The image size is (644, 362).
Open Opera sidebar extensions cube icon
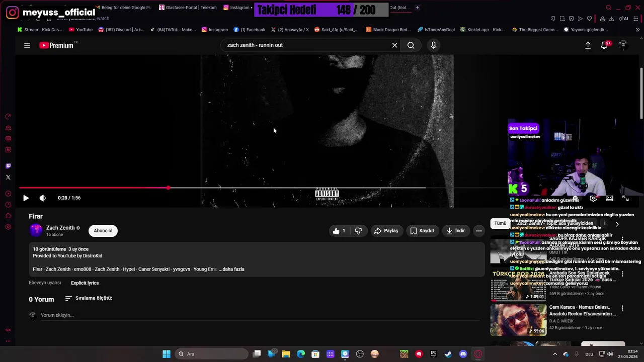coord(8,216)
